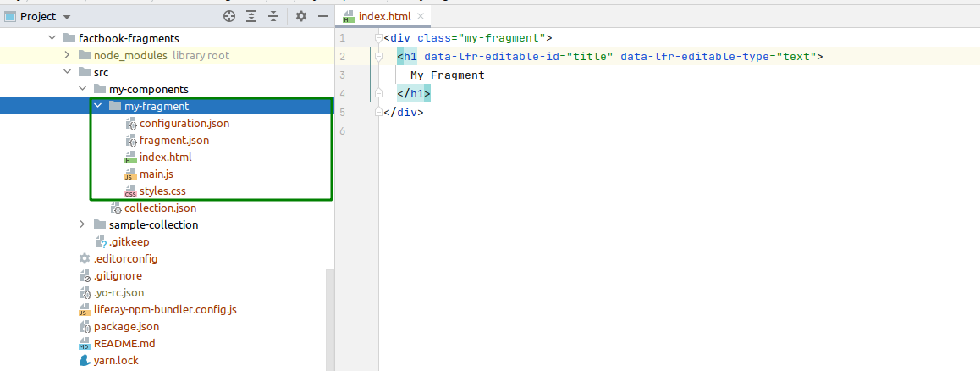Viewport: 980px width, 371px height.
Task: Click the JS file icon beside main.js
Action: tap(130, 174)
